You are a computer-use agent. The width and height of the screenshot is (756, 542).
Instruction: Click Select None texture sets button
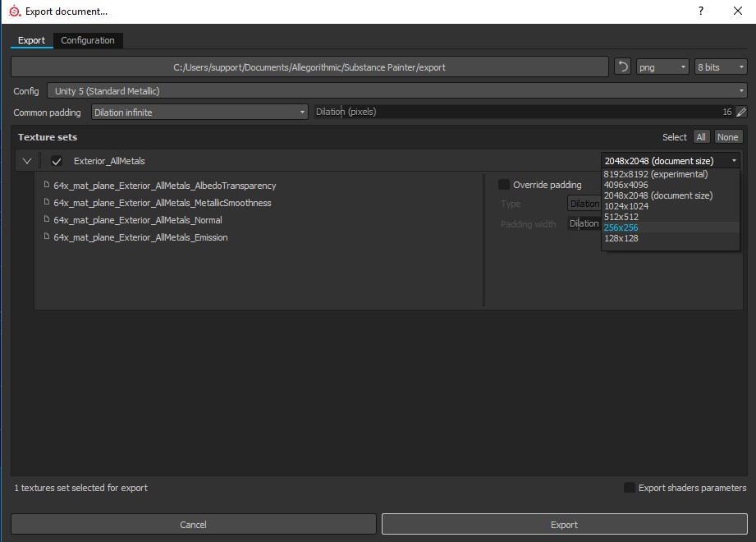(x=727, y=137)
